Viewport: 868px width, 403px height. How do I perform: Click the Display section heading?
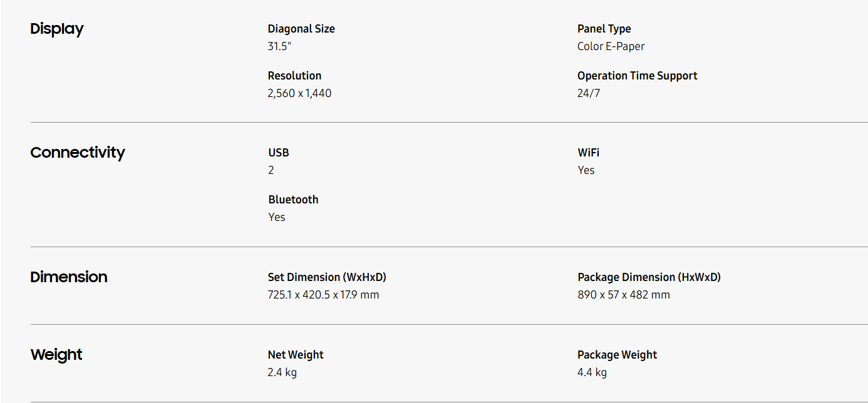[56, 29]
